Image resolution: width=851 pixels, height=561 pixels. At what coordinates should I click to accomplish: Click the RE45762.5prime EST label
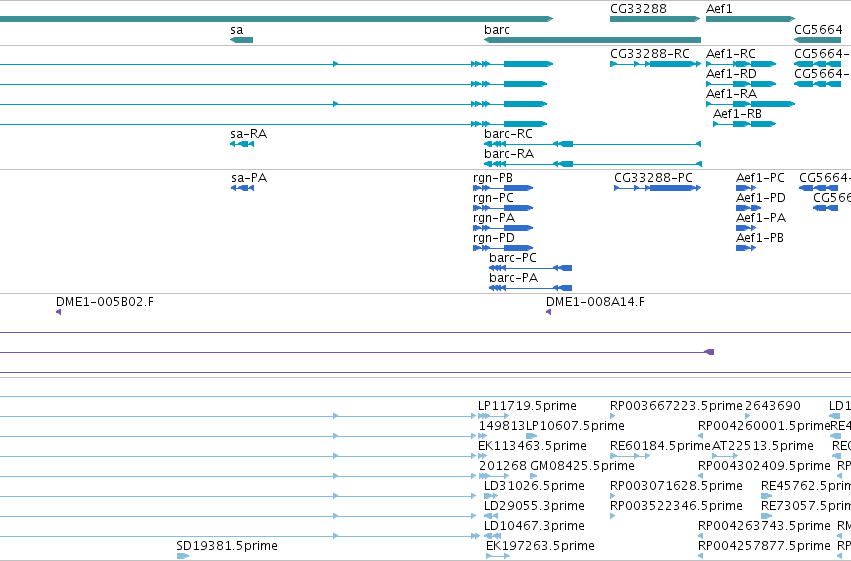pos(806,486)
